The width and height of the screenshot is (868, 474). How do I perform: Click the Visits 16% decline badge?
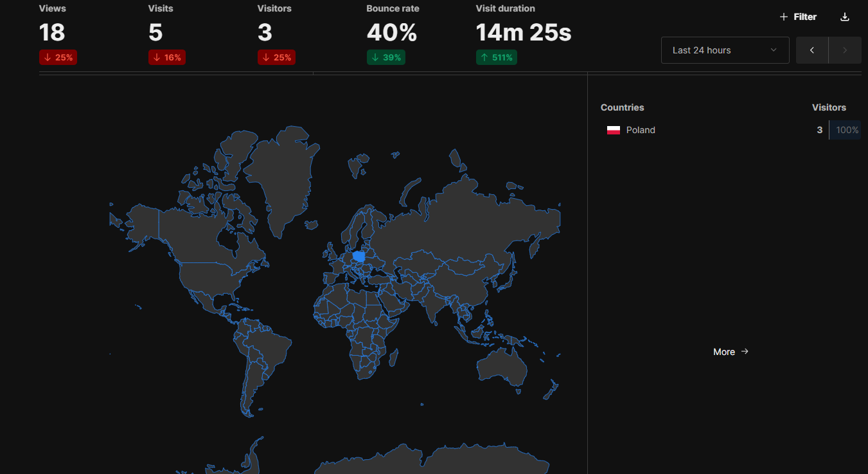167,57
